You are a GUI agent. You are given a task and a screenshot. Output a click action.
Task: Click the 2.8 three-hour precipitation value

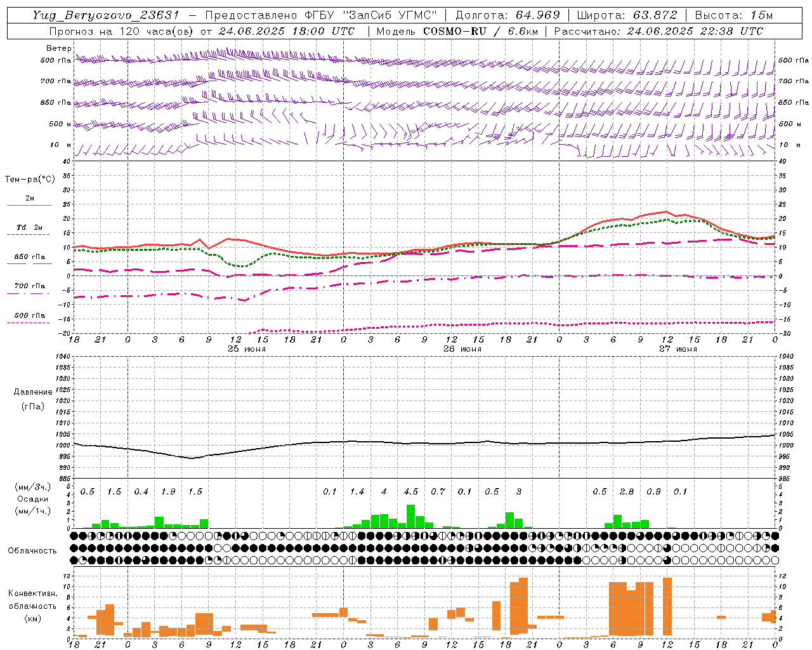pos(627,491)
